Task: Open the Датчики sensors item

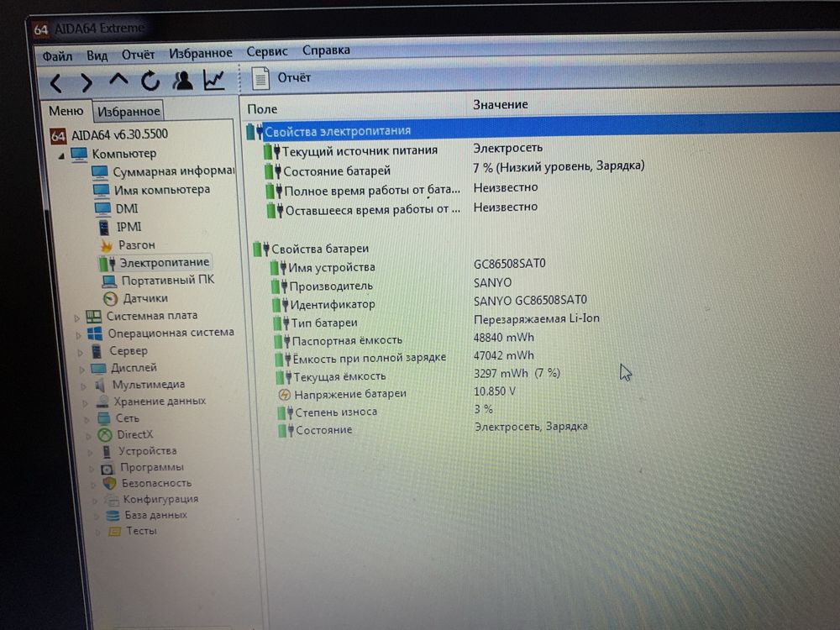Action: click(145, 298)
